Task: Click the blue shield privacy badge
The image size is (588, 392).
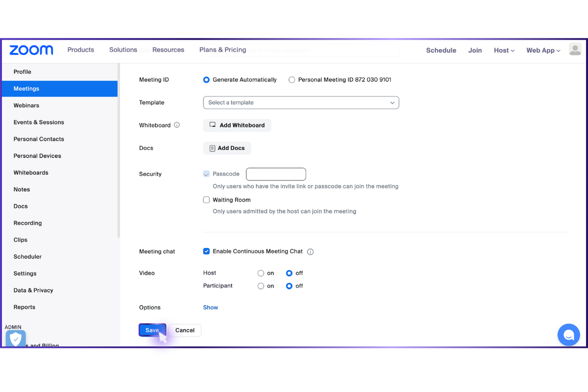Action: tap(16, 339)
